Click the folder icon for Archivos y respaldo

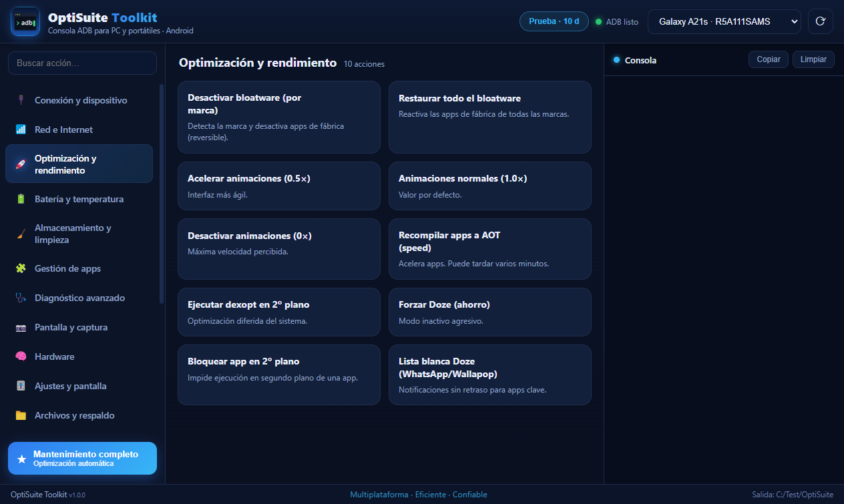(21, 415)
